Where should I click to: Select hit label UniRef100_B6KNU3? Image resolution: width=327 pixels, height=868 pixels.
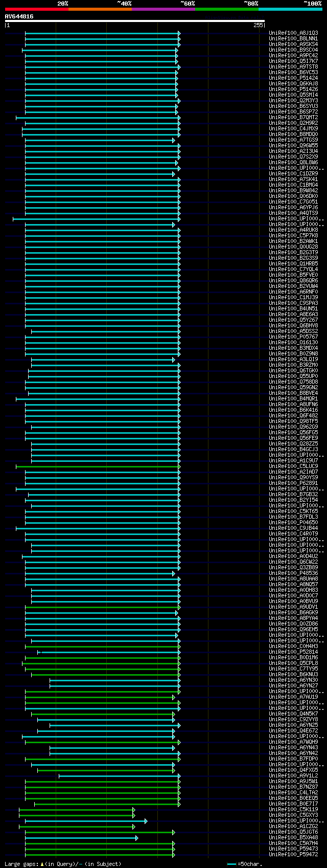pos(293,675)
